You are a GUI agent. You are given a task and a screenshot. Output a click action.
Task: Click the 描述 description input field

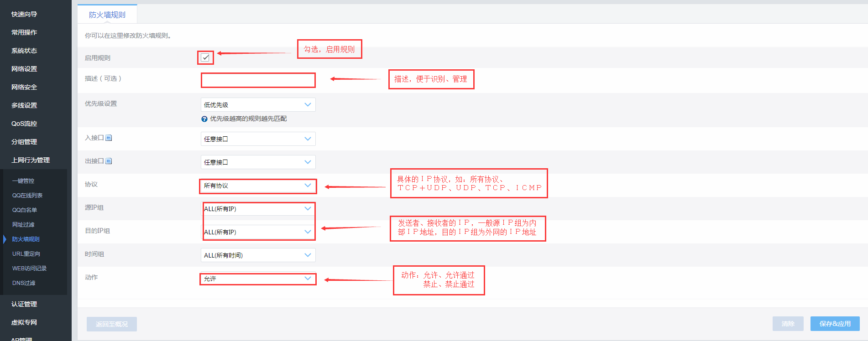pyautogui.click(x=258, y=80)
